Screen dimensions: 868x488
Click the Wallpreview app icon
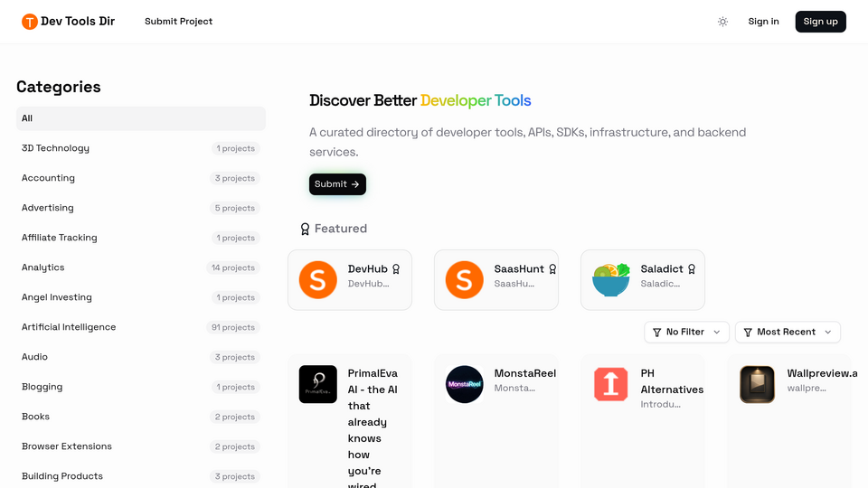pos(758,384)
